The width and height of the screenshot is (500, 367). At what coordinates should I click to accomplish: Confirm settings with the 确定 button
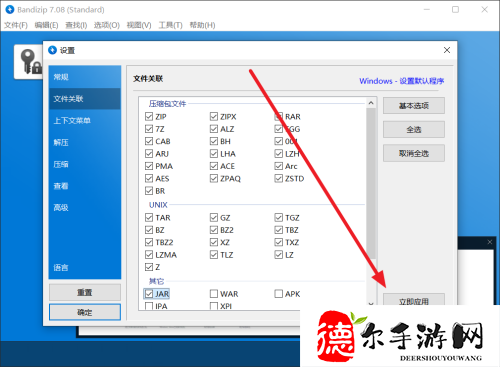tap(85, 312)
